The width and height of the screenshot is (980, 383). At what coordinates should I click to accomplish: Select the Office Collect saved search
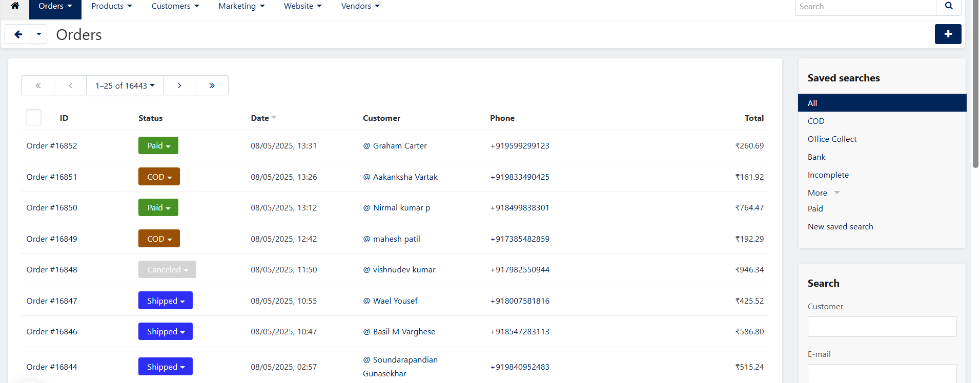[832, 139]
